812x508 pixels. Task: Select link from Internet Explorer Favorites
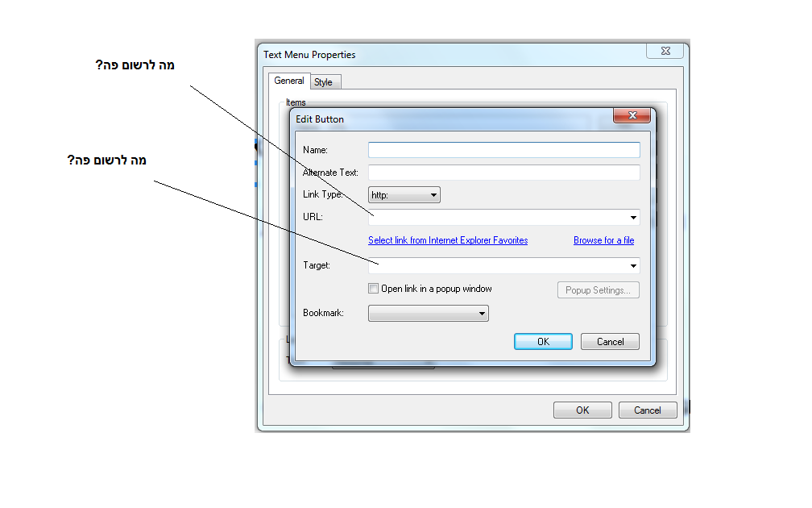pos(448,240)
